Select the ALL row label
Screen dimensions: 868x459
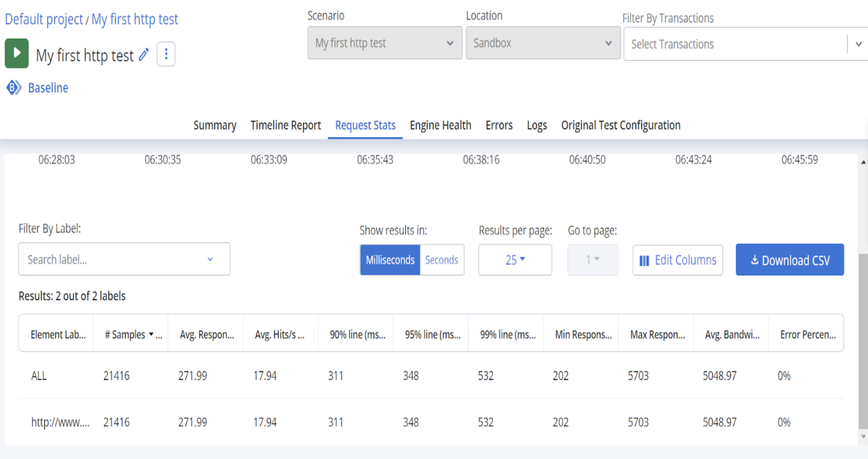tap(39, 376)
